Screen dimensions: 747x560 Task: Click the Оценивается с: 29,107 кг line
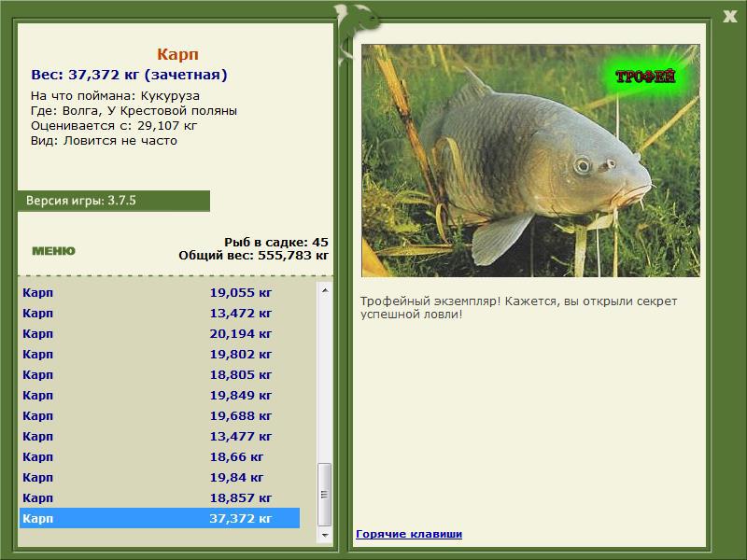(114, 126)
